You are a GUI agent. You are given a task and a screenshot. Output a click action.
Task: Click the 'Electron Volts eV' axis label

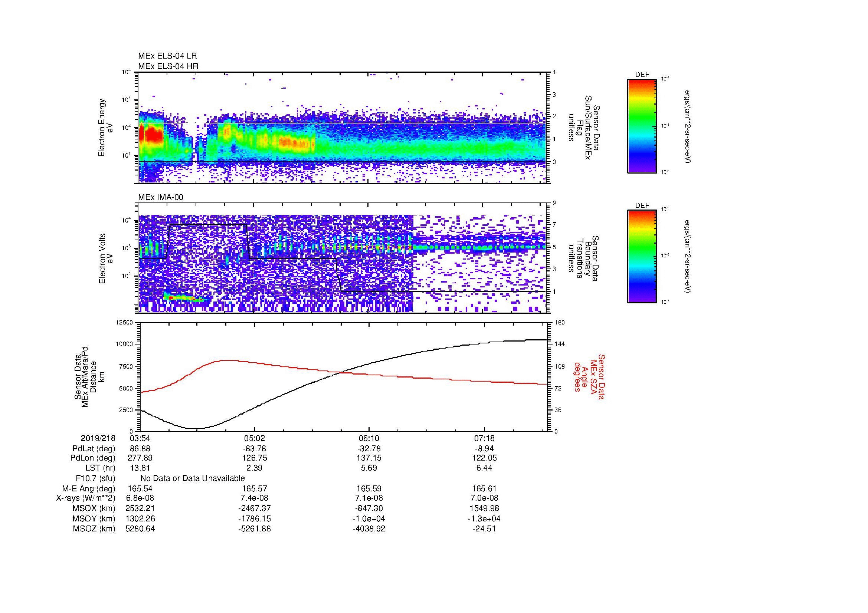(x=106, y=258)
